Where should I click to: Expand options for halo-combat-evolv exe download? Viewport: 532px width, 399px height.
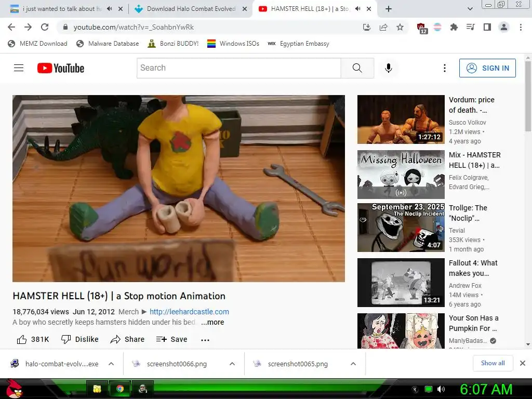(111, 364)
